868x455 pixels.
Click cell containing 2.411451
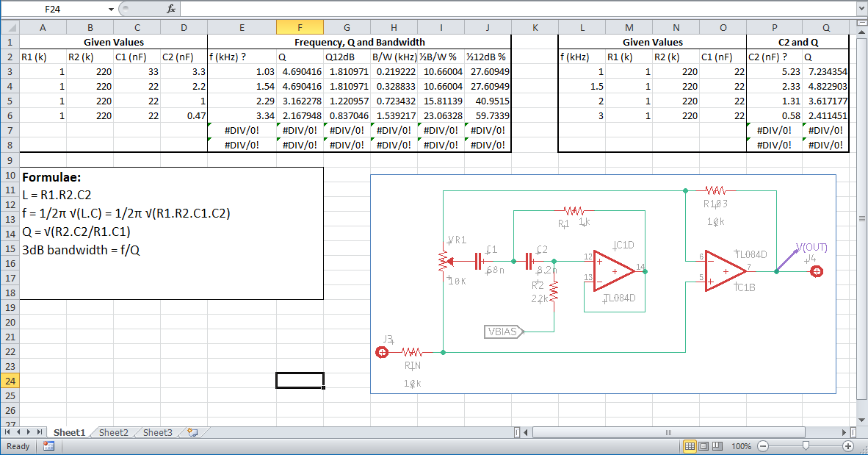[825, 116]
